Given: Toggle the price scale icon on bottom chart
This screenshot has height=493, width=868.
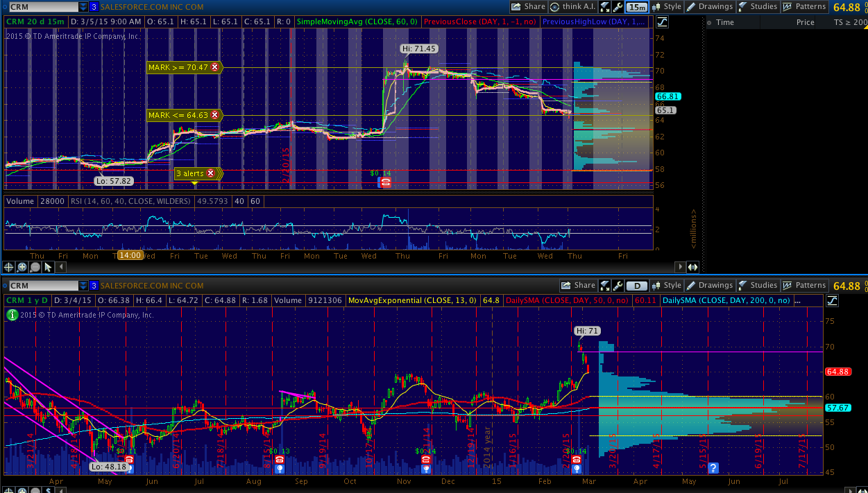Looking at the screenshot, I should point(832,300).
